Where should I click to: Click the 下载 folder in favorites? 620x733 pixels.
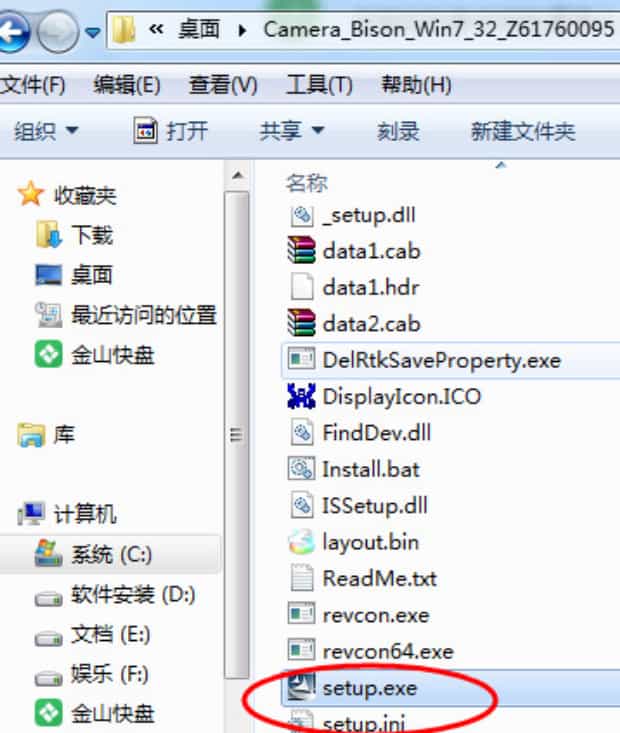(74, 234)
